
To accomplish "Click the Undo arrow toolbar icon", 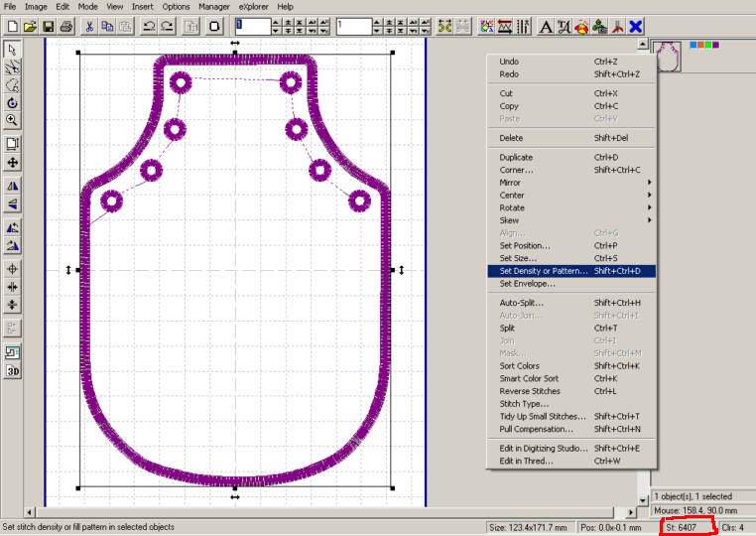I will click(x=150, y=26).
